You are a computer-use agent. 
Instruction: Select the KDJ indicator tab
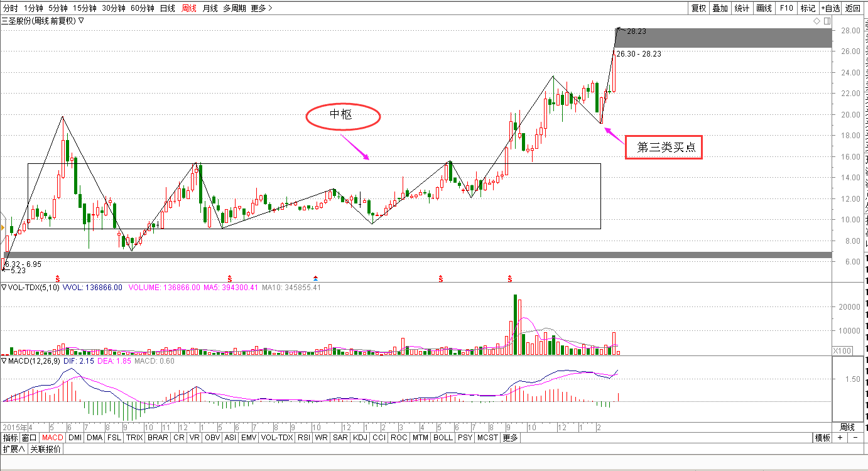[x=360, y=438]
